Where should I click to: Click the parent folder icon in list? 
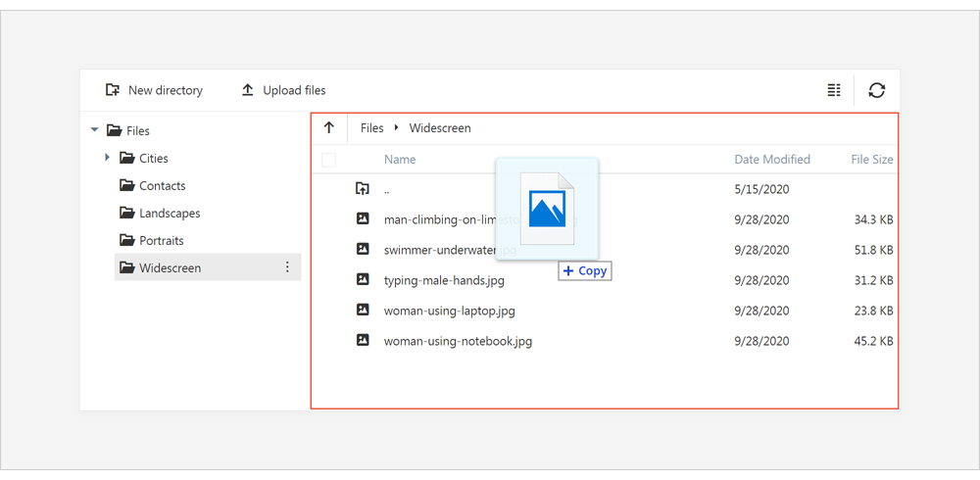pyautogui.click(x=363, y=188)
